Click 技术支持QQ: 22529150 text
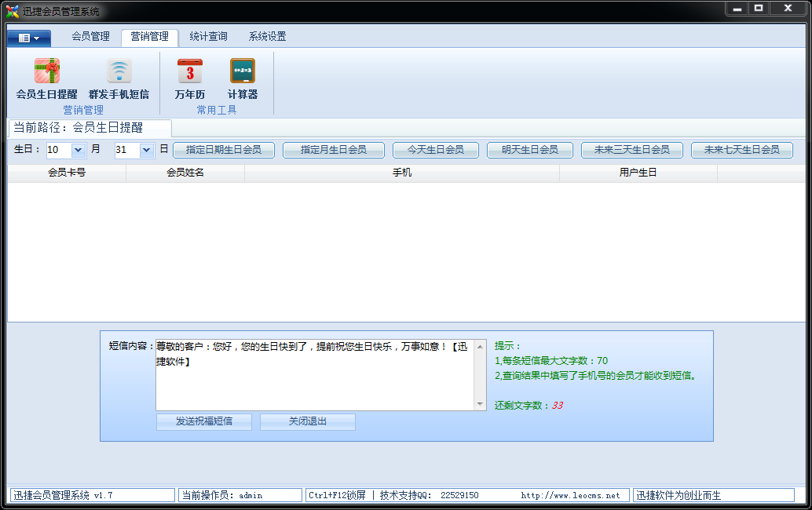The height and width of the screenshot is (510, 812). coord(429,496)
